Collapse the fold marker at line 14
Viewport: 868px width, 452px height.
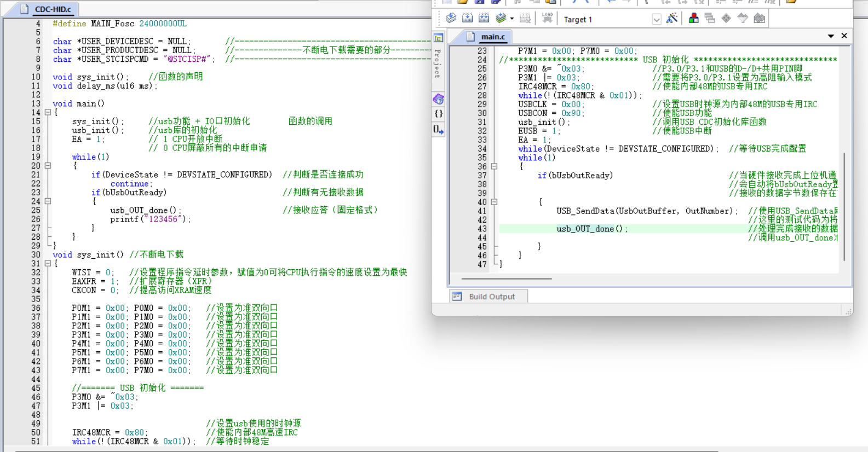[48, 112]
